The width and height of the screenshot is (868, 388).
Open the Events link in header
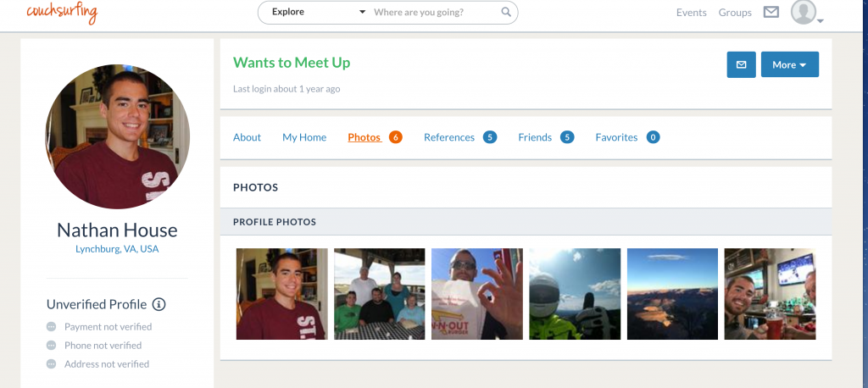[691, 13]
